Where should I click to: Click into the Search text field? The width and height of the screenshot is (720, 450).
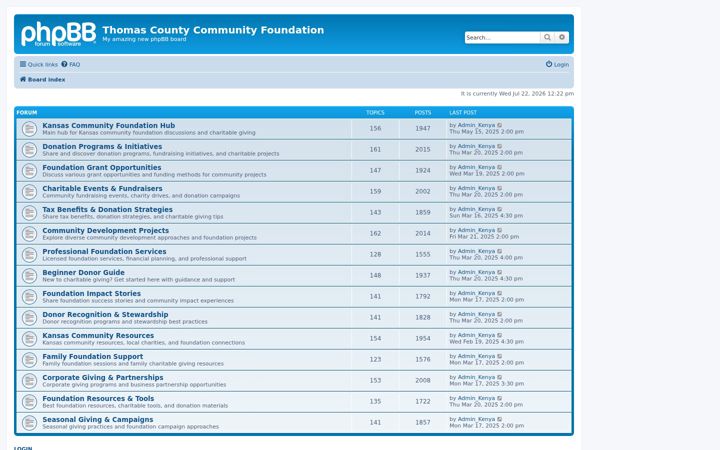(x=502, y=38)
